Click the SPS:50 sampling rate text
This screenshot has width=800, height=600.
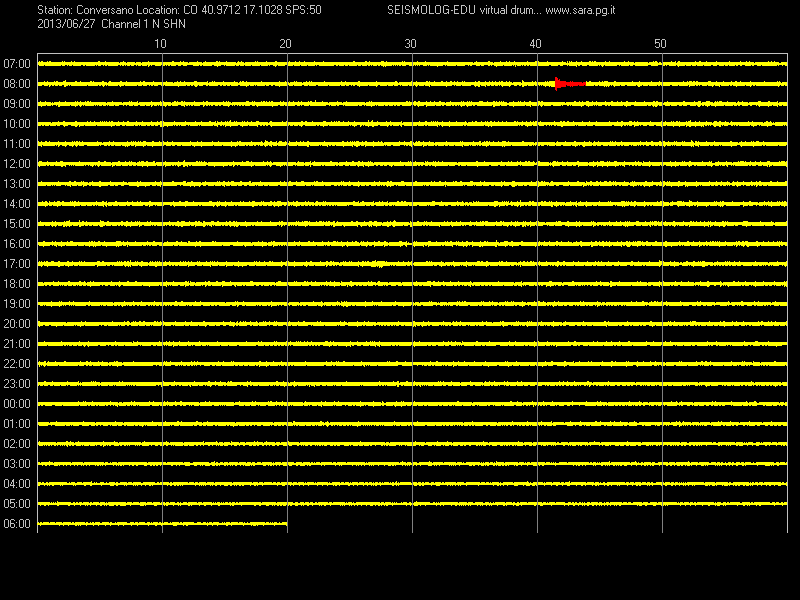point(304,10)
